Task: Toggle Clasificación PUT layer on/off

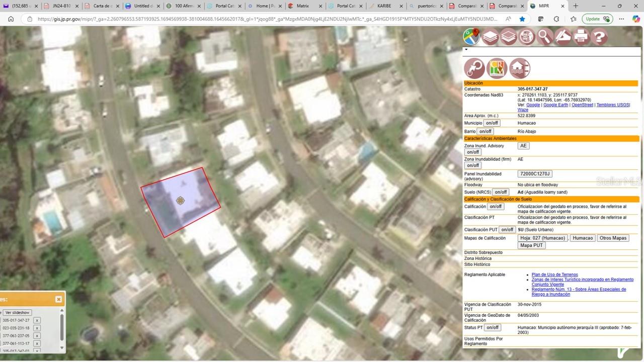Action: coord(507,230)
